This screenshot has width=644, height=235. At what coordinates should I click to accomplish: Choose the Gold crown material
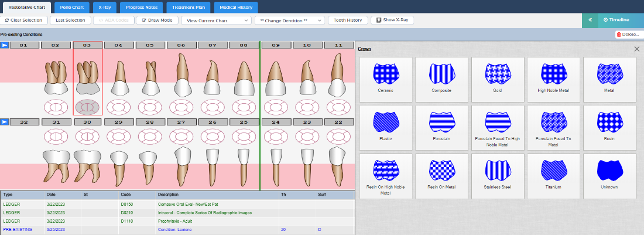click(498, 79)
